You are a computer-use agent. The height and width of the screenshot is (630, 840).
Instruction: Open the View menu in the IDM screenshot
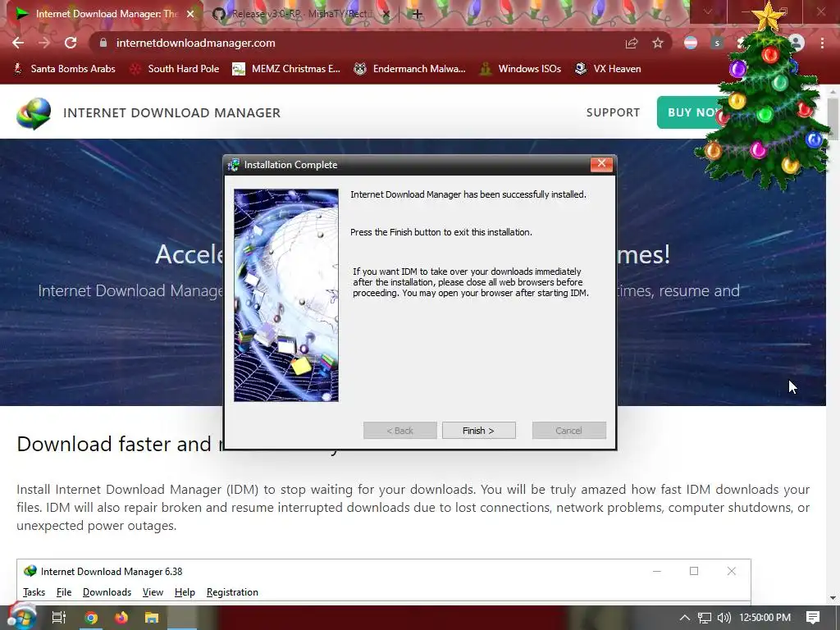pyautogui.click(x=153, y=592)
